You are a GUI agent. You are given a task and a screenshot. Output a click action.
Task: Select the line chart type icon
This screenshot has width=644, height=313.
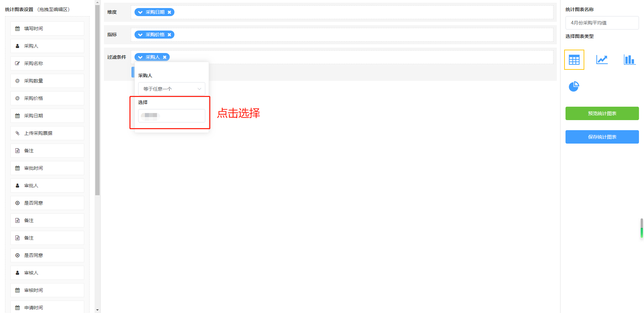[x=602, y=60]
